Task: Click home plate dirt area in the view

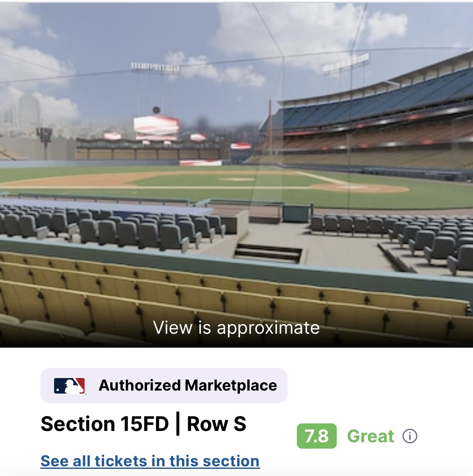Action: [359, 188]
